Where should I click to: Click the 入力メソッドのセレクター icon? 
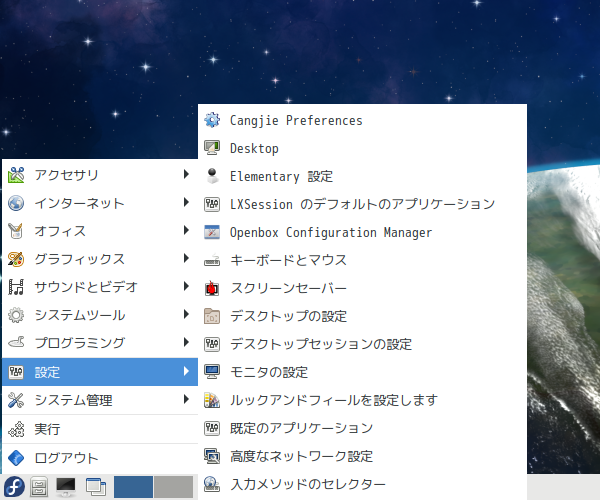tap(212, 484)
